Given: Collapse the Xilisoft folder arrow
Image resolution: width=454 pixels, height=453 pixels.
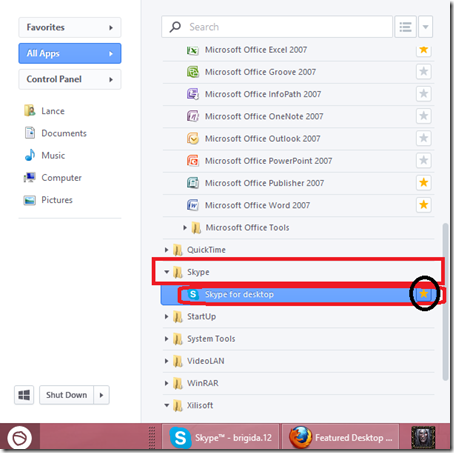Looking at the screenshot, I should click(167, 405).
